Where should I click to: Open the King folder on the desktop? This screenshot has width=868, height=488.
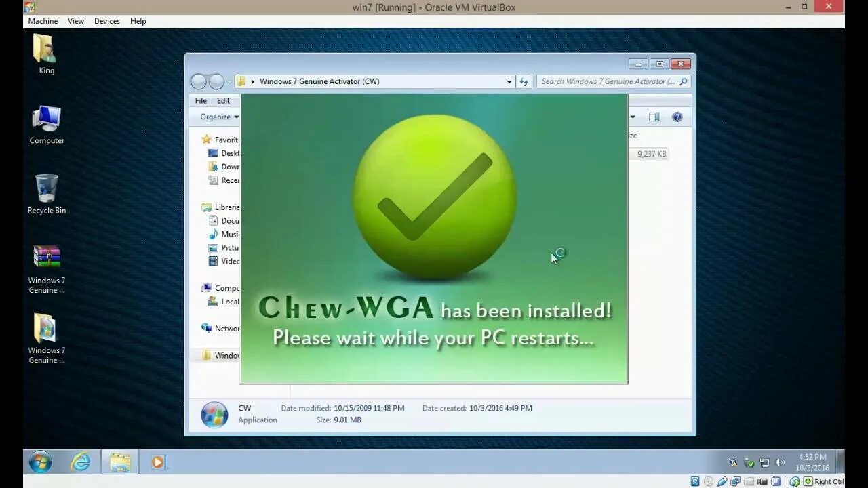(x=45, y=54)
